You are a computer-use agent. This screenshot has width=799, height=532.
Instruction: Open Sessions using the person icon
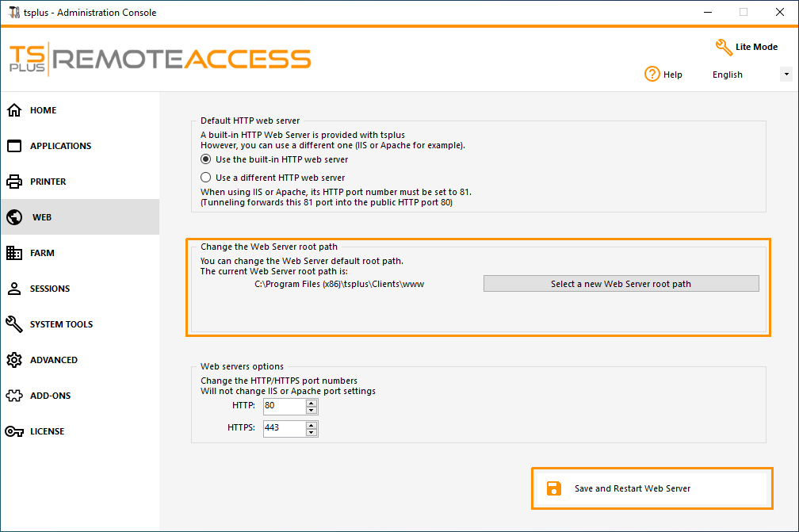pos(14,289)
